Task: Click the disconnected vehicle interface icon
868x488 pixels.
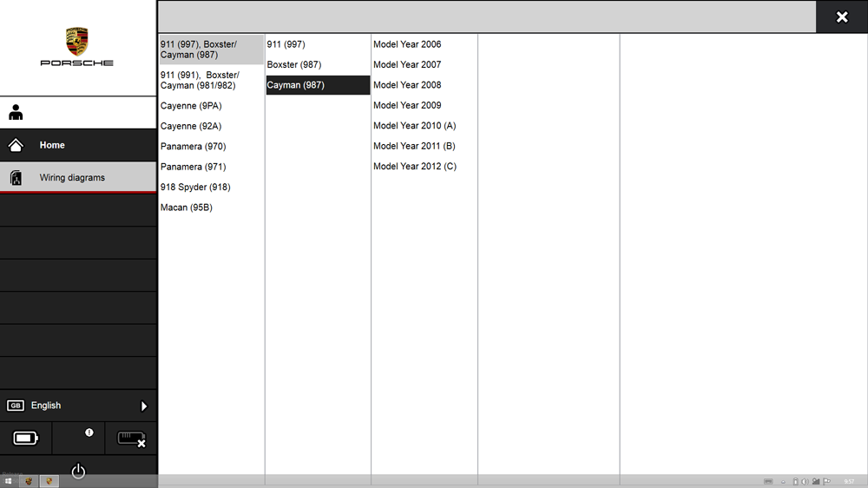Action: coord(131,439)
